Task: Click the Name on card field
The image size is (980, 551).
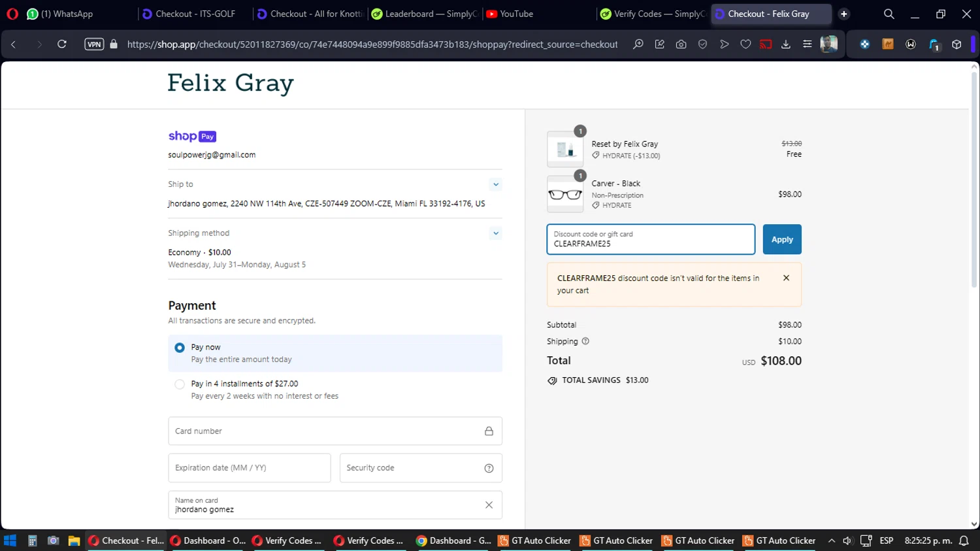Action: [x=335, y=505]
